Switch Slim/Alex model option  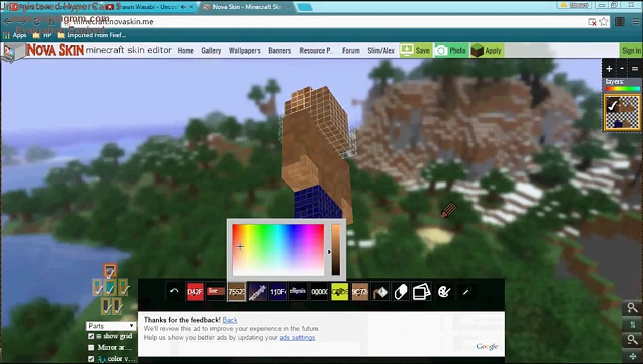click(381, 51)
